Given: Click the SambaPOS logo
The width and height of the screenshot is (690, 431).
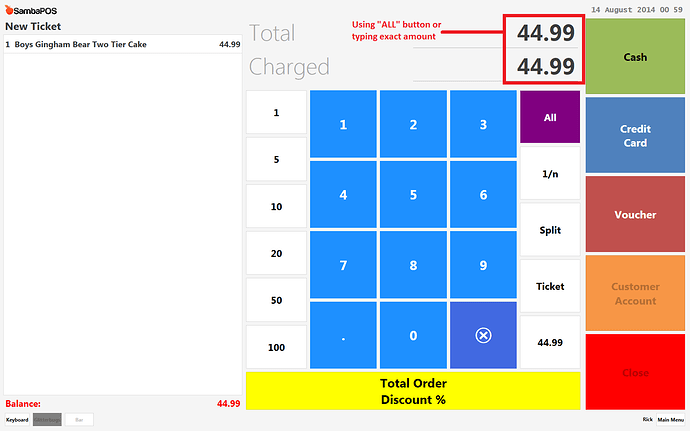Looking at the screenshot, I should pos(31,10).
